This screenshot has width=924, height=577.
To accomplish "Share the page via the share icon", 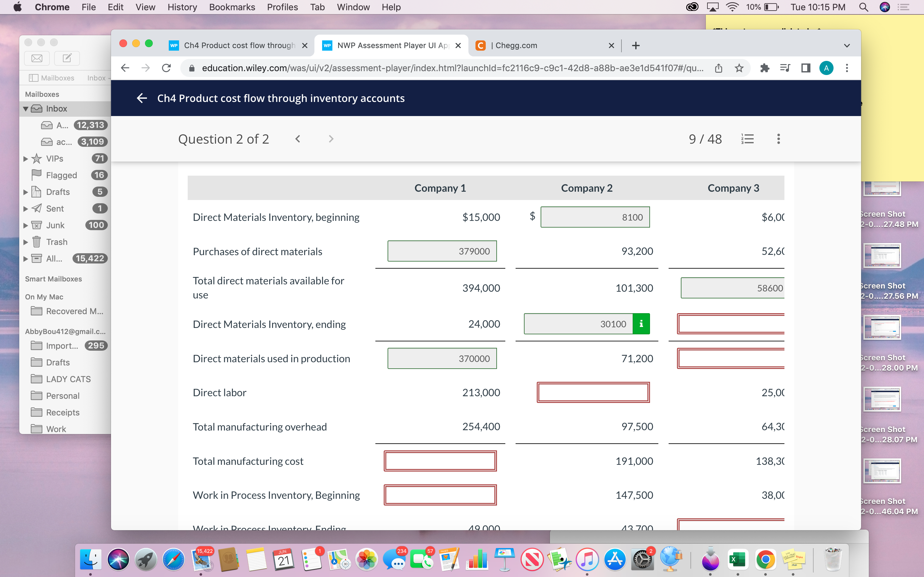I will pyautogui.click(x=719, y=68).
